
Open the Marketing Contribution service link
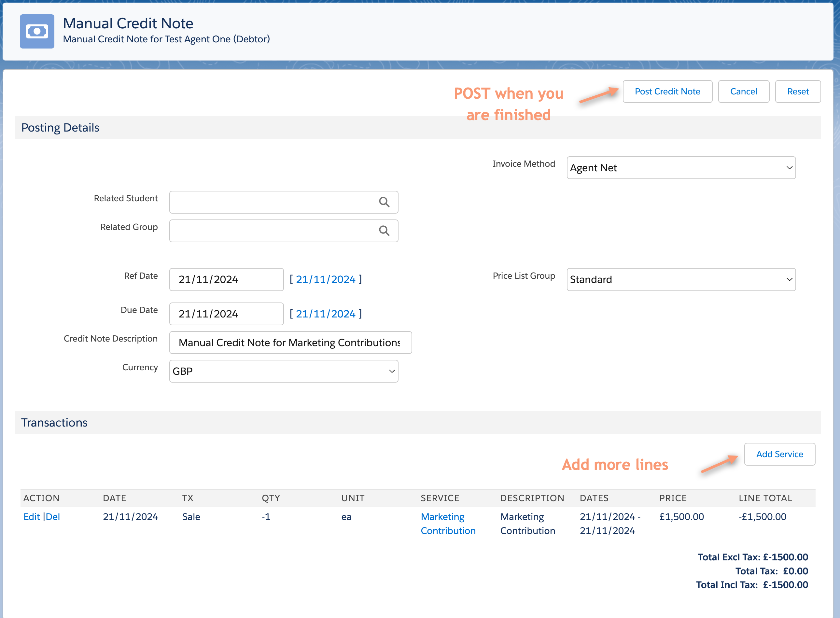click(x=448, y=524)
